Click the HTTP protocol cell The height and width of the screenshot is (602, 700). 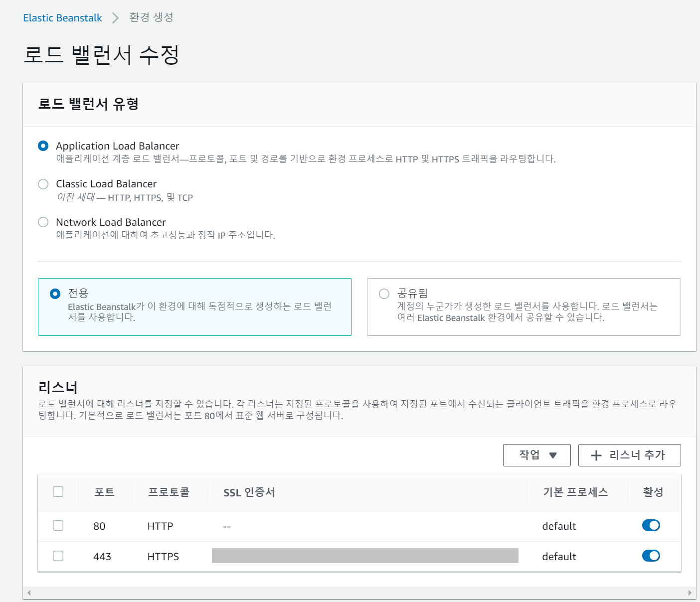(160, 526)
